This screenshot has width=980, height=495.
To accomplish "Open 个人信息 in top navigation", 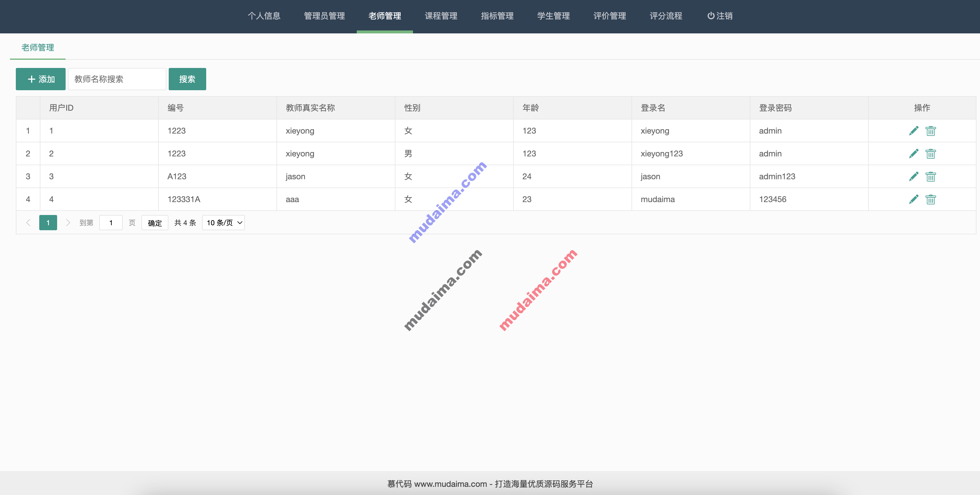I will (264, 16).
